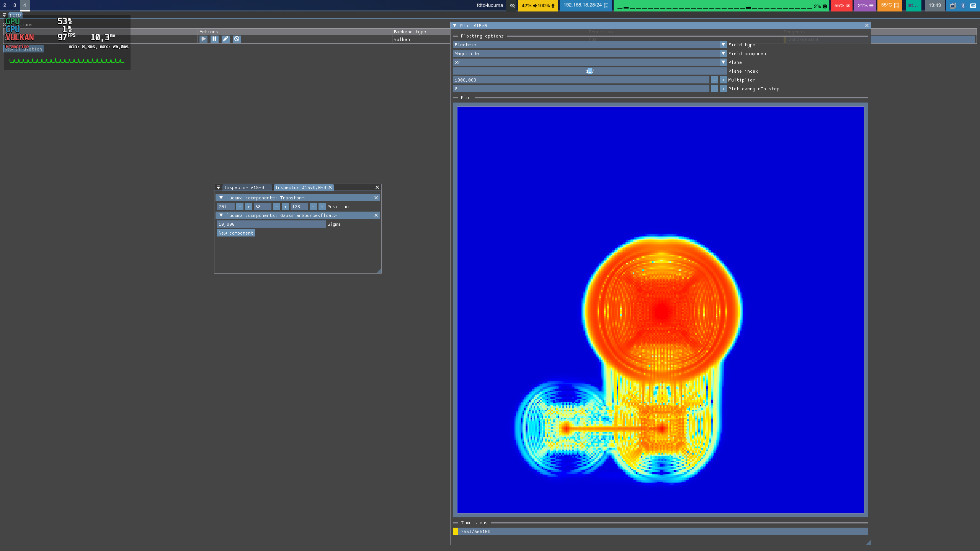Click the Inspector window tab-list menu icon
980x551 pixels.
click(x=219, y=187)
